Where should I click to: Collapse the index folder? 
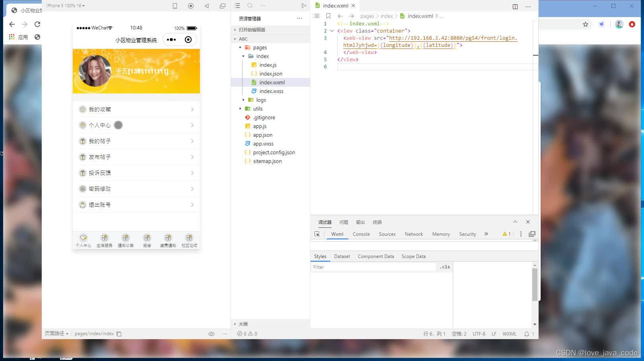(x=243, y=56)
